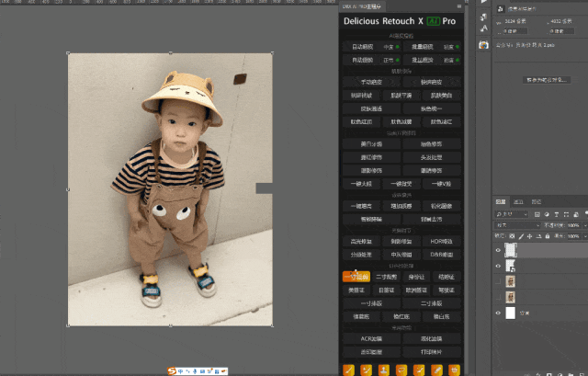Click the 一键V脸 button
Viewport: 588px width, 376px height.
point(441,184)
